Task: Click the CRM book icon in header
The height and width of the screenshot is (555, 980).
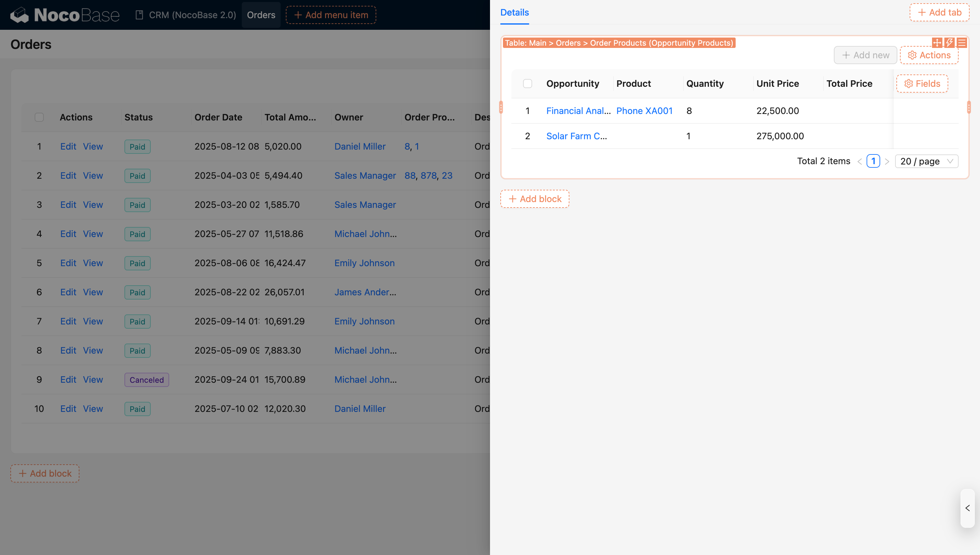Action: coord(139,15)
